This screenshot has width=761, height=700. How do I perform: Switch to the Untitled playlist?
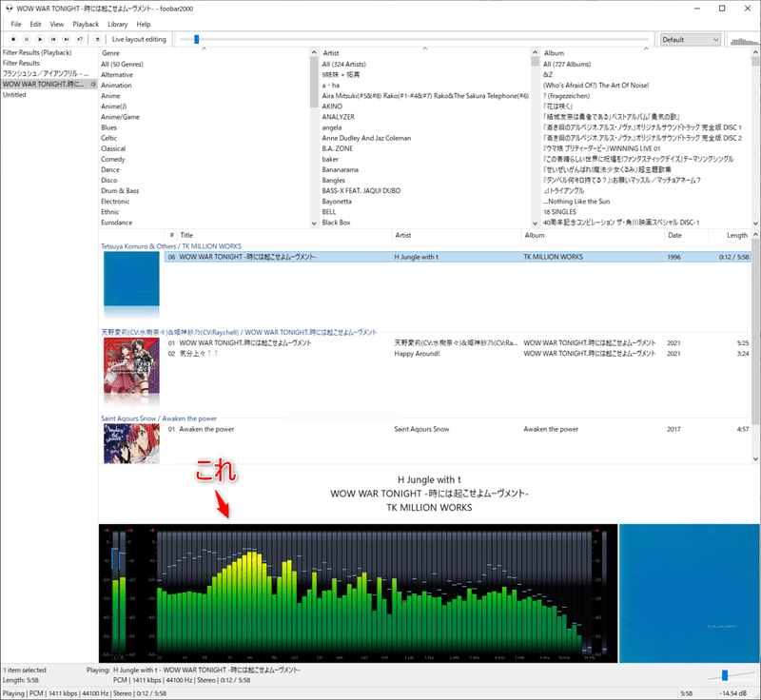click(14, 94)
